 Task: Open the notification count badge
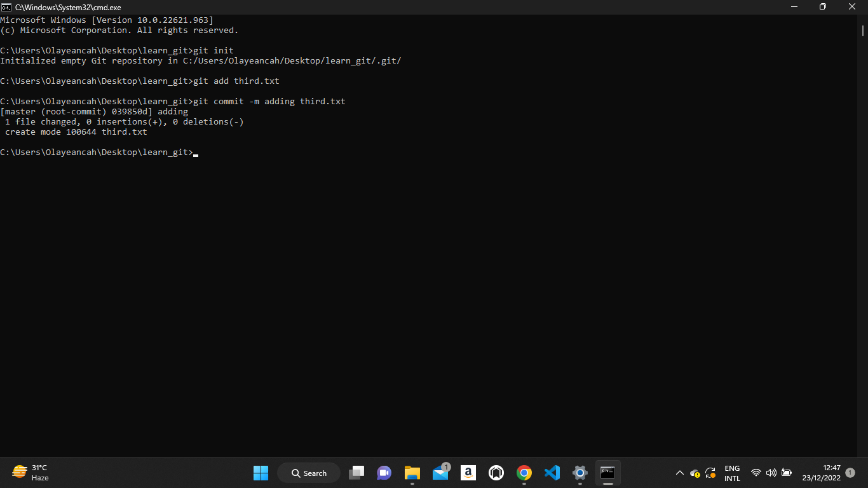click(850, 473)
